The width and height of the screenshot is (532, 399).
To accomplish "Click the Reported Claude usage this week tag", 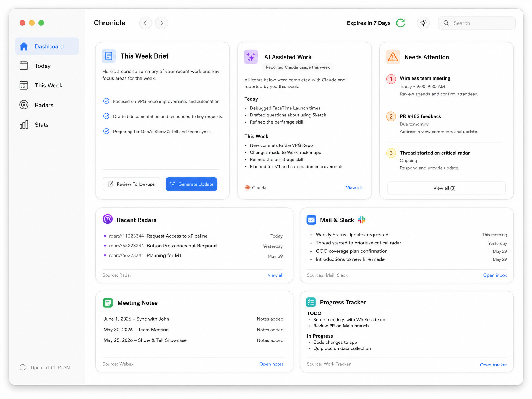I will point(298,67).
